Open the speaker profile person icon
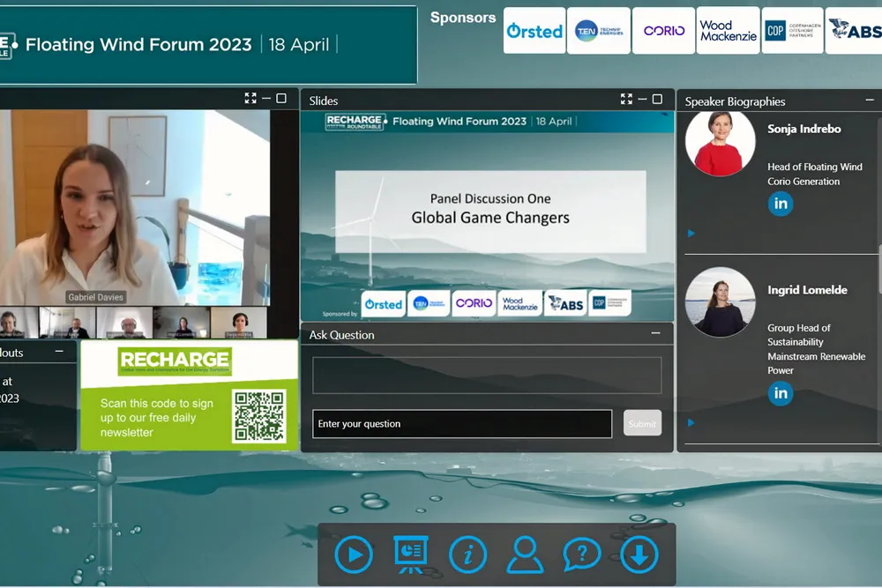This screenshot has width=882, height=588. pos(525,555)
